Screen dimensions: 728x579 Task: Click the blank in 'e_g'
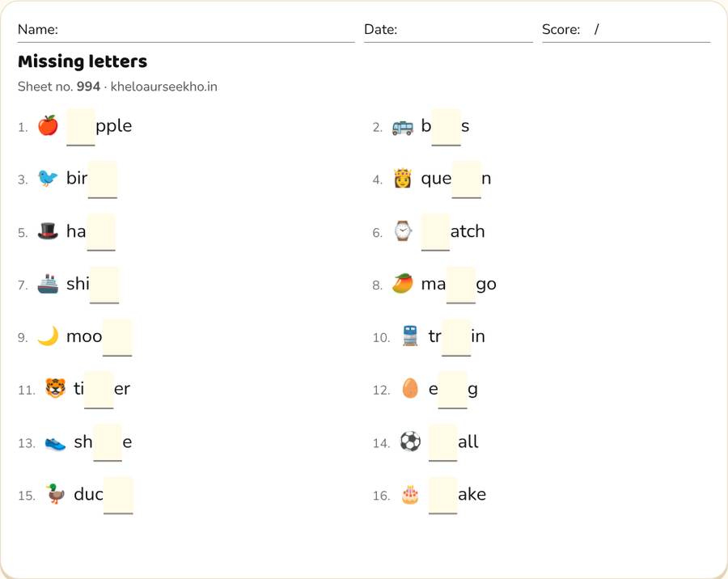coord(453,390)
